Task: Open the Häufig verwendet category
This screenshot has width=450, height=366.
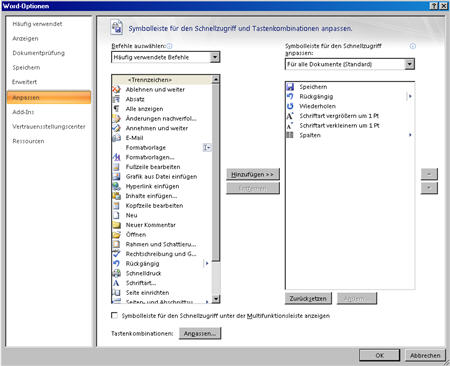Action: pos(37,24)
